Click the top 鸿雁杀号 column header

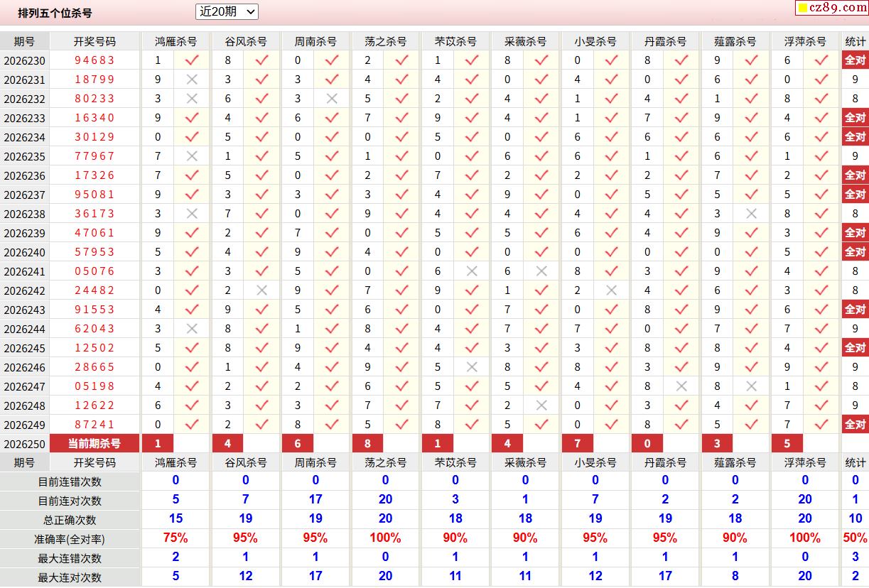point(176,41)
